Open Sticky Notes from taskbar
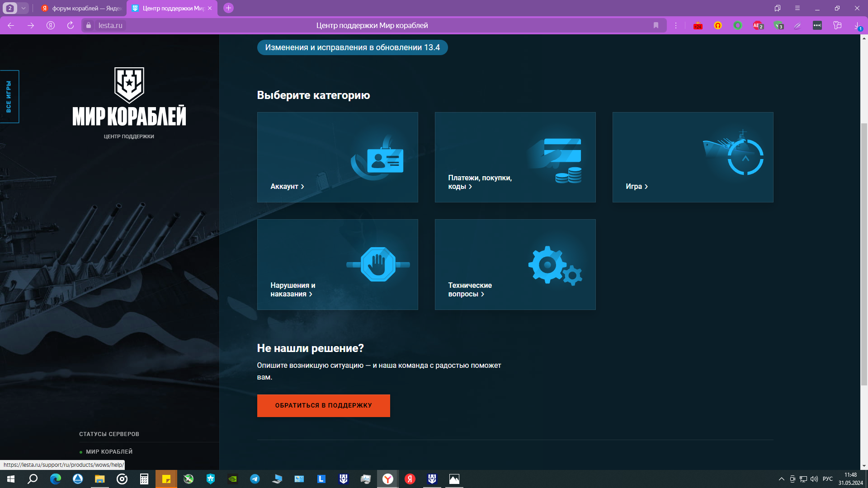Screen dimensions: 868x488 pyautogui.click(x=166, y=479)
